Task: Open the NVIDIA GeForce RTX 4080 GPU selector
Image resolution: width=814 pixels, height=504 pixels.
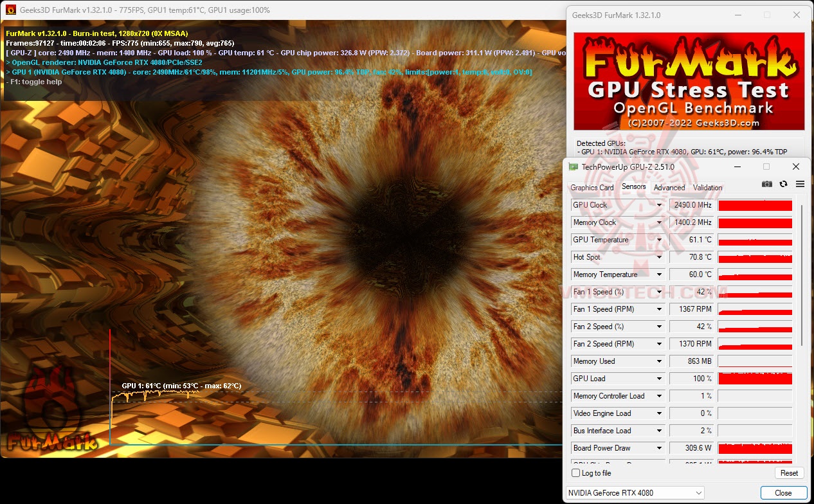Action: coord(635,493)
